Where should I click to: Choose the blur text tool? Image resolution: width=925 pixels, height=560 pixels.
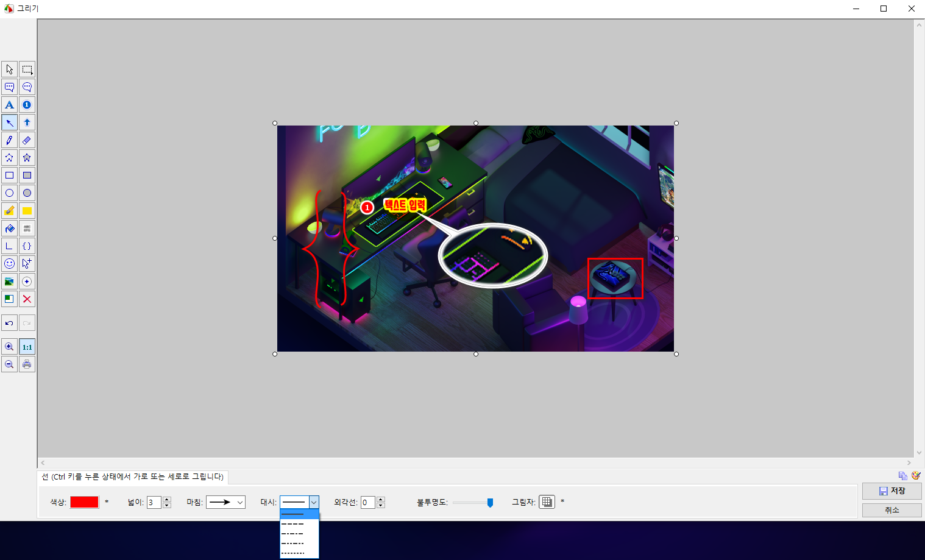pyautogui.click(x=27, y=229)
